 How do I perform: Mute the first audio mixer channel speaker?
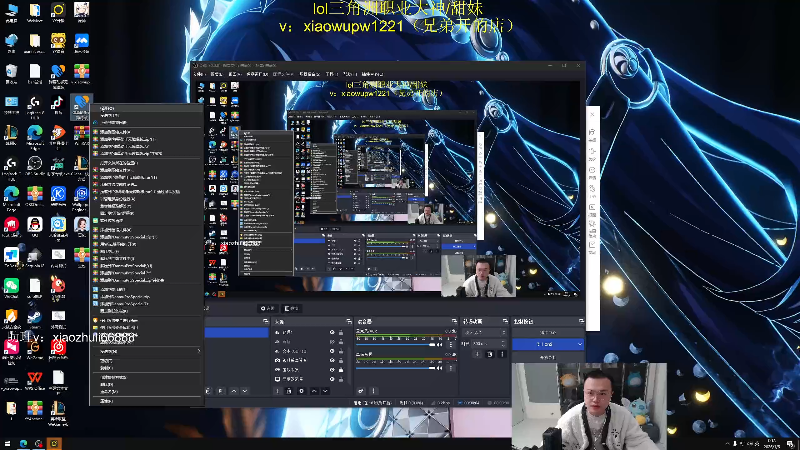[x=440, y=345]
